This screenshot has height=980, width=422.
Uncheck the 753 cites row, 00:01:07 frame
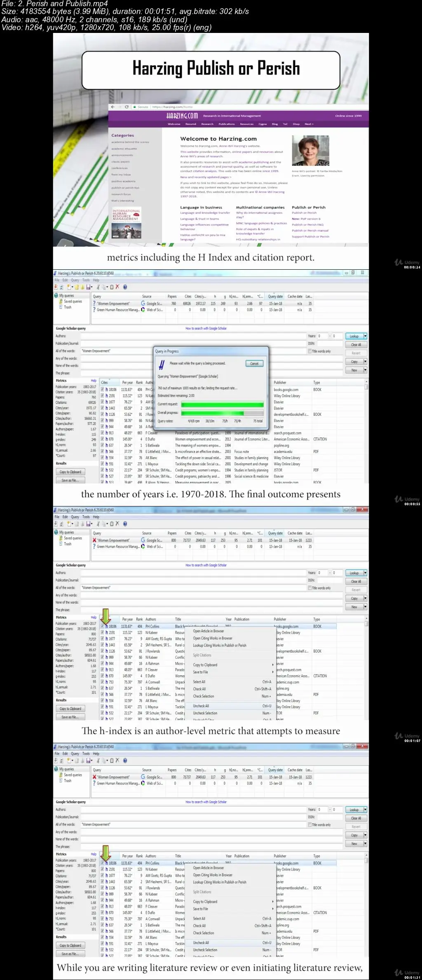click(103, 682)
